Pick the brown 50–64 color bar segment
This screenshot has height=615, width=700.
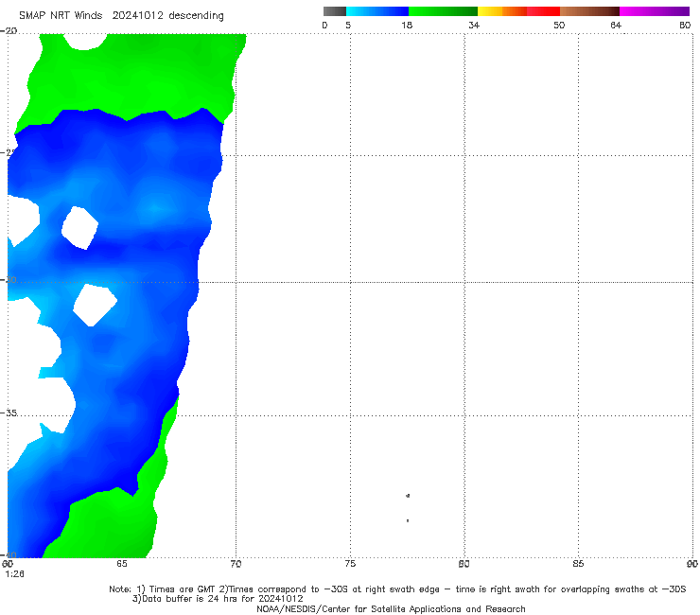click(589, 11)
